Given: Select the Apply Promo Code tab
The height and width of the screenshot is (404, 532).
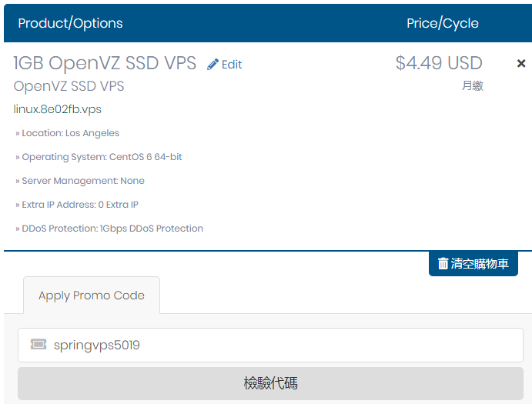Looking at the screenshot, I should click(92, 295).
